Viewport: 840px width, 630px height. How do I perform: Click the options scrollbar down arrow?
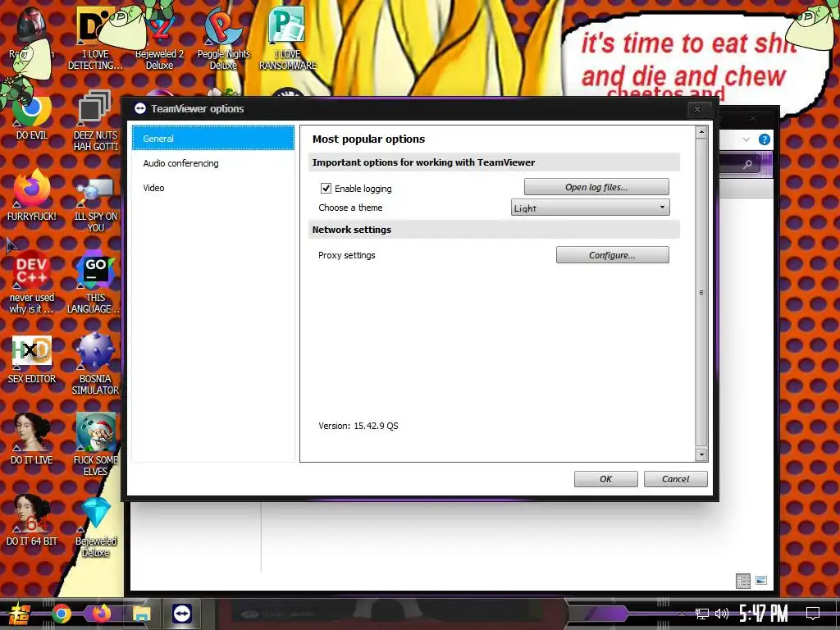pyautogui.click(x=701, y=455)
